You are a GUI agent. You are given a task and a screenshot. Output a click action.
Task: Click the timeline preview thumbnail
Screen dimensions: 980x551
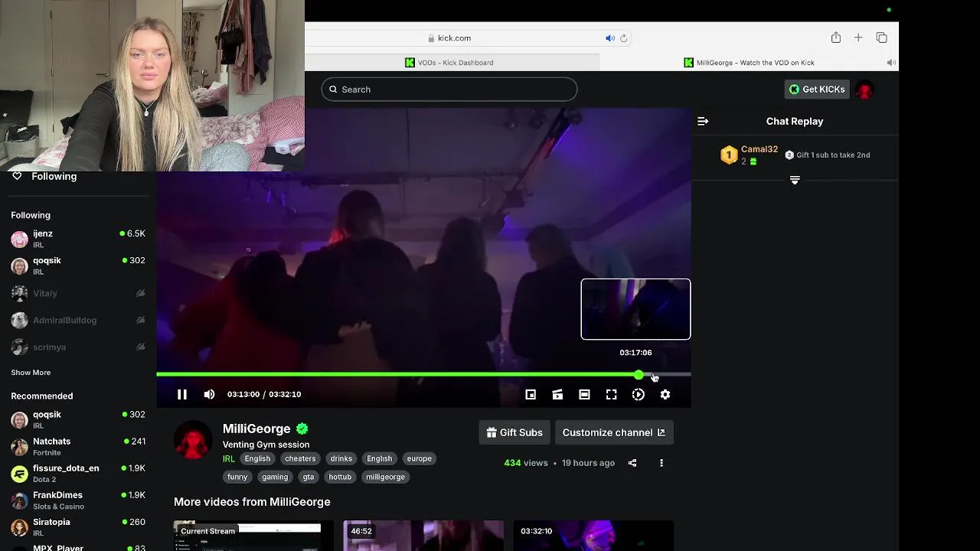pos(635,309)
